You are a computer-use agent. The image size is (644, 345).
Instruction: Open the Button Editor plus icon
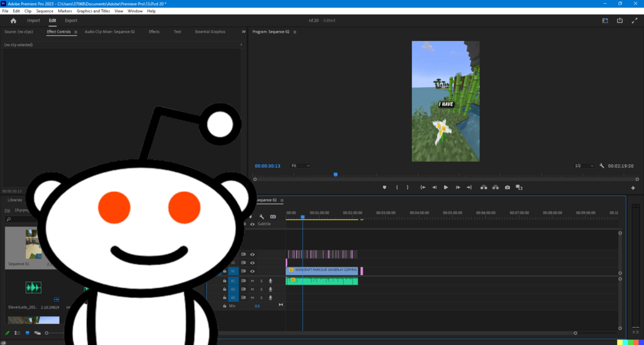click(633, 188)
